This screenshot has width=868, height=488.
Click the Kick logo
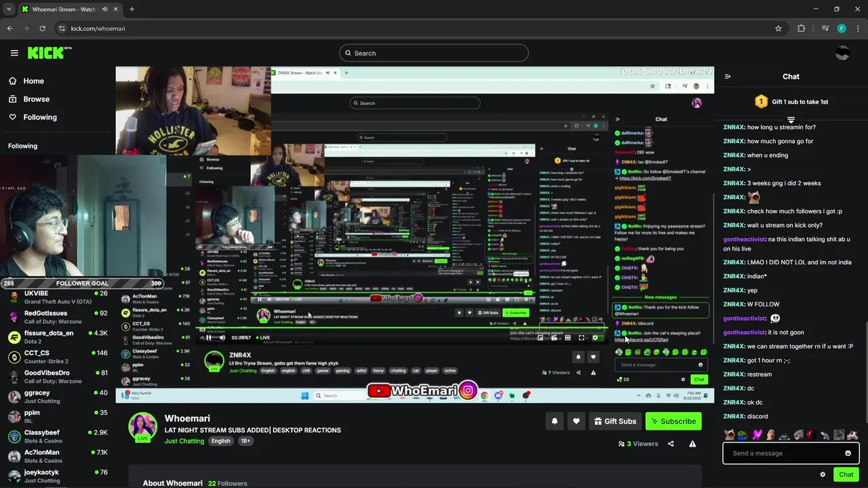[x=50, y=53]
